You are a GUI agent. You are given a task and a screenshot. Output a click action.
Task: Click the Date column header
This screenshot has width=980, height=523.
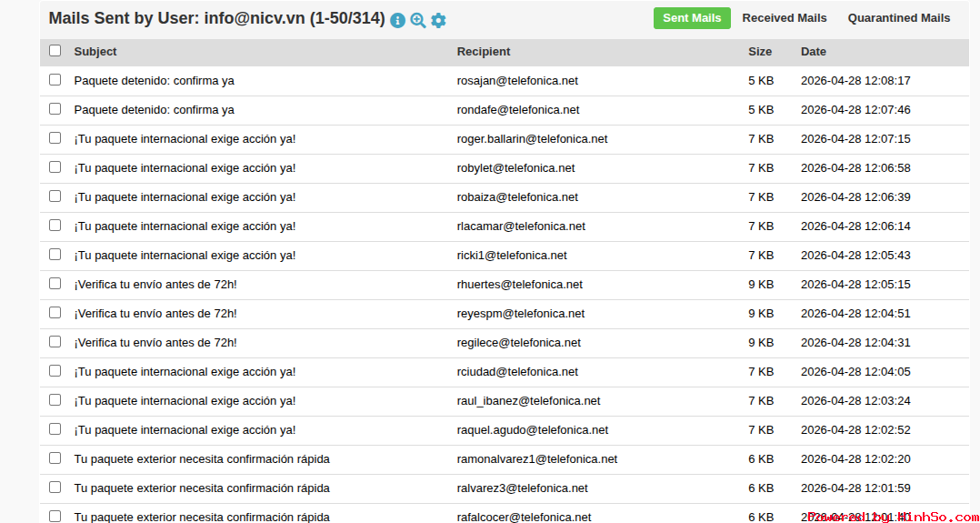pyautogui.click(x=813, y=51)
